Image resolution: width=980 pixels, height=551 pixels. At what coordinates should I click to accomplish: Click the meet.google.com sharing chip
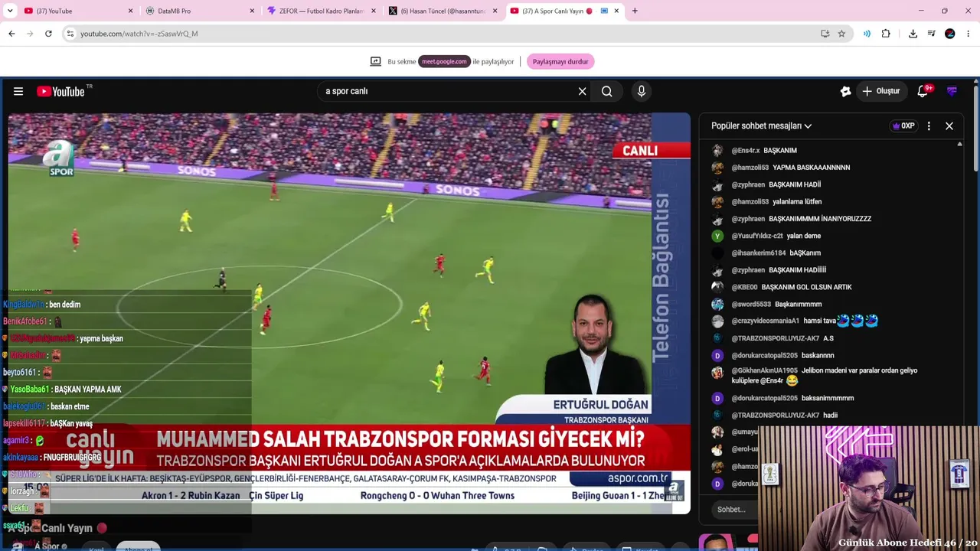coord(443,61)
